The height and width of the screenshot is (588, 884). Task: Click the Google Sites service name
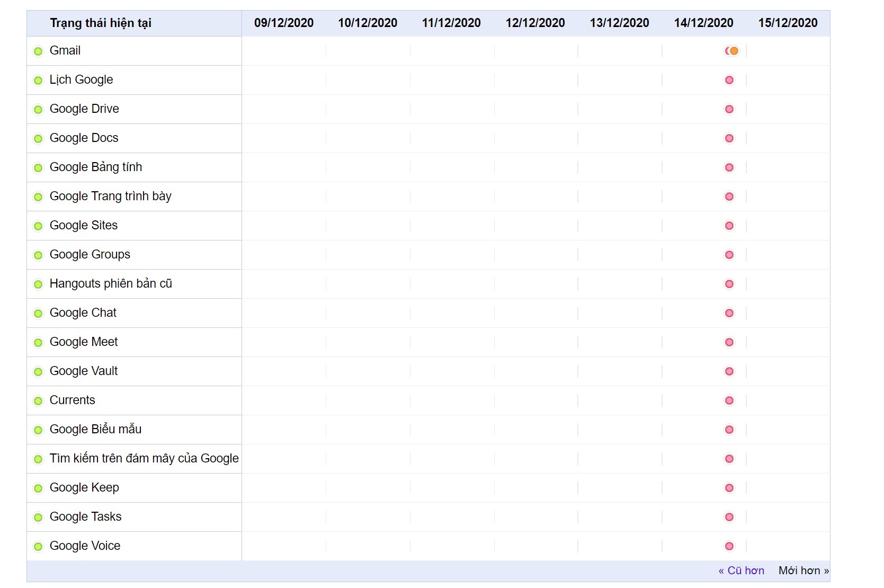coord(84,225)
